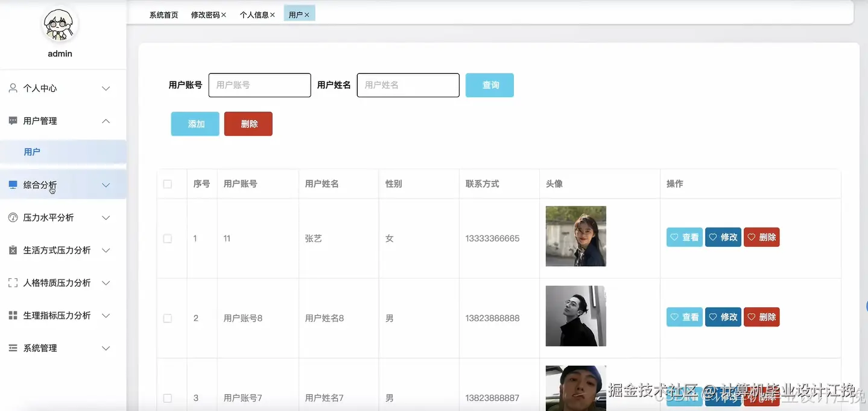
Task: Open avatar photo of 用户姓名7
Action: [x=576, y=388]
